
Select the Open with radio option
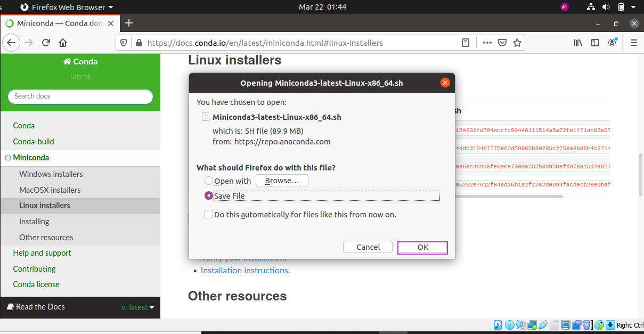click(209, 181)
